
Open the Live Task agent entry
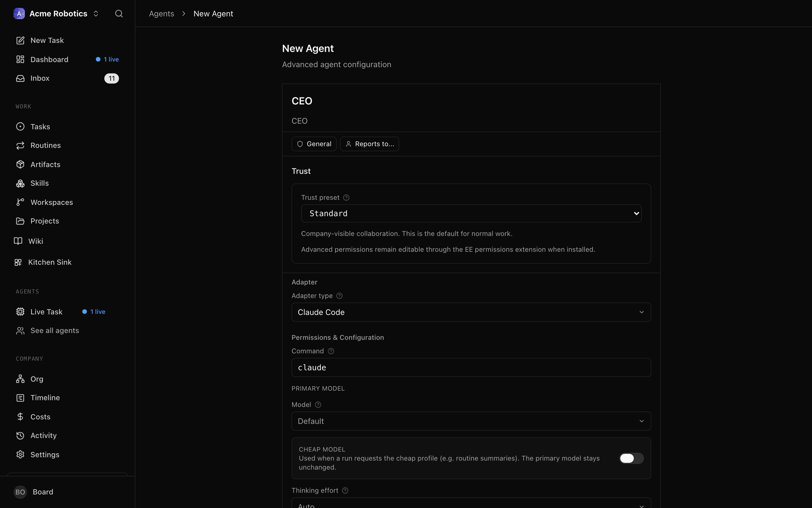[46, 312]
